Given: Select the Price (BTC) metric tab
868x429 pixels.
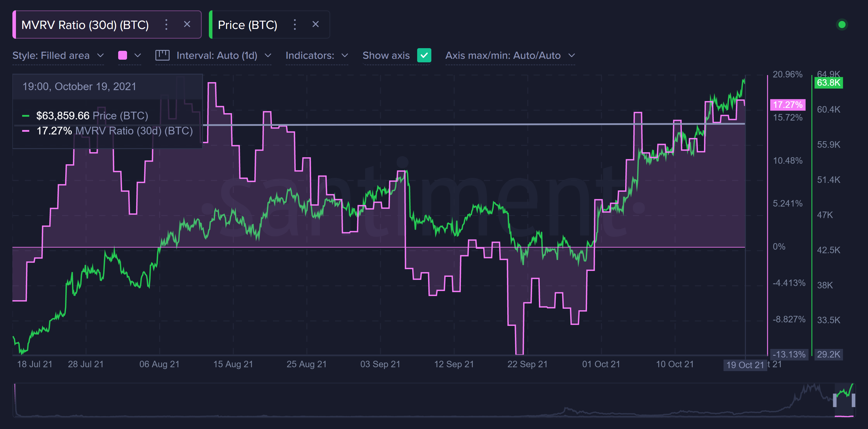Looking at the screenshot, I should coord(247,25).
